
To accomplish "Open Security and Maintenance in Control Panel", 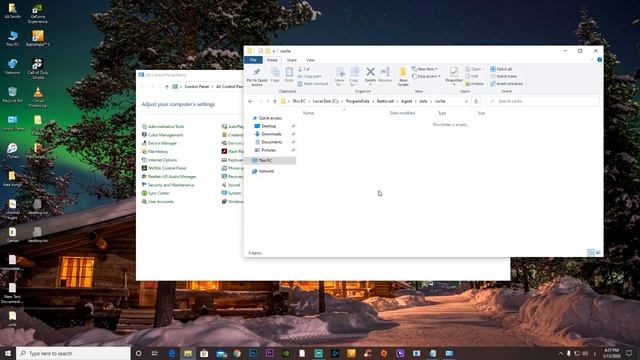I will (x=168, y=185).
